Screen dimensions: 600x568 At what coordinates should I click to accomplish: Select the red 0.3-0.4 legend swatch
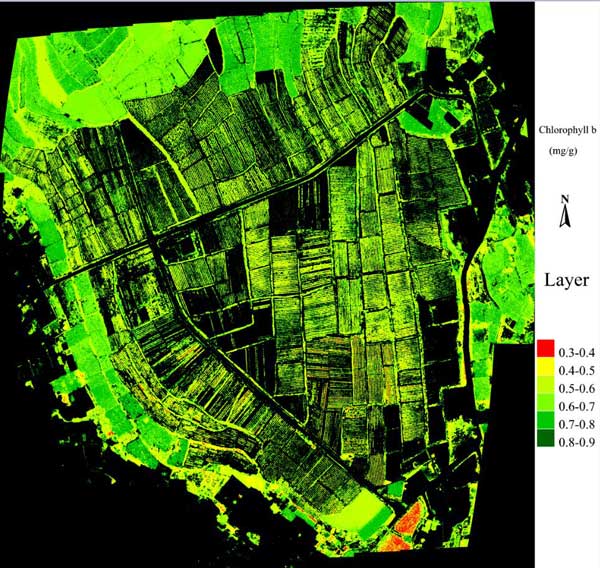pyautogui.click(x=545, y=348)
